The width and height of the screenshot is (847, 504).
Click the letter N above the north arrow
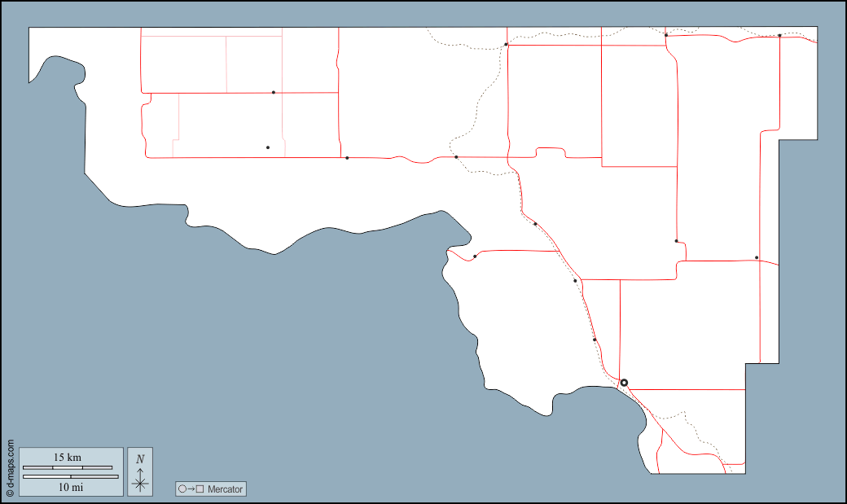click(140, 458)
